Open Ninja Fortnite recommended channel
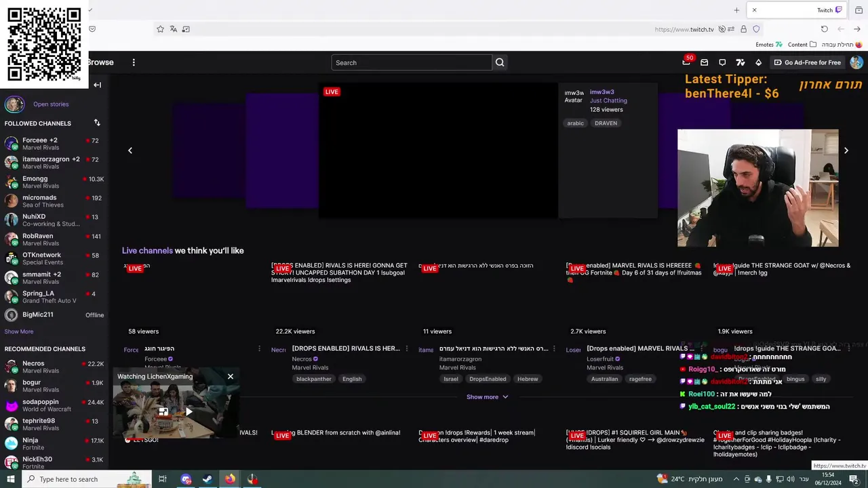Viewport: 868px width, 488px height. click(54, 443)
